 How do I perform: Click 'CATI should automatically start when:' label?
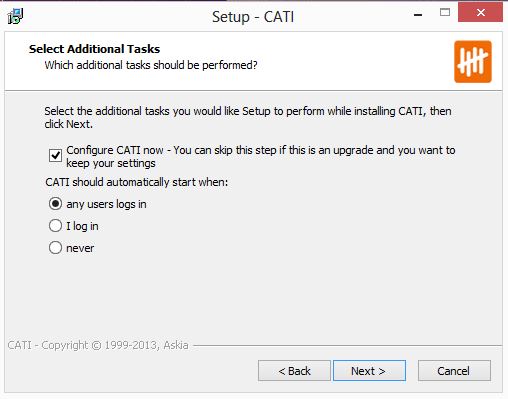point(137,182)
